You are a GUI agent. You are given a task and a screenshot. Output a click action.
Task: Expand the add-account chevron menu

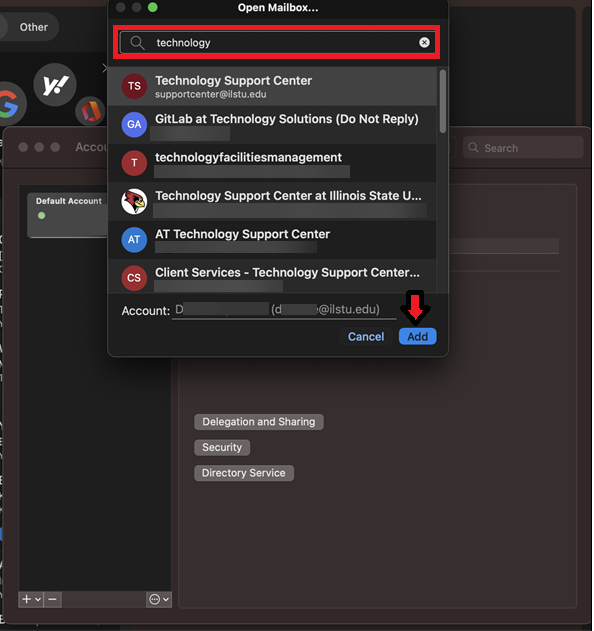(38, 599)
